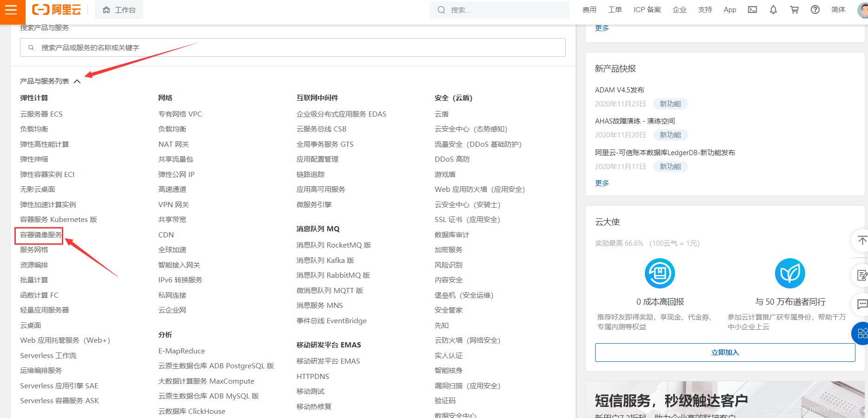Open E-MapReduce
Image resolution: width=868 pixels, height=418 pixels.
tap(182, 351)
